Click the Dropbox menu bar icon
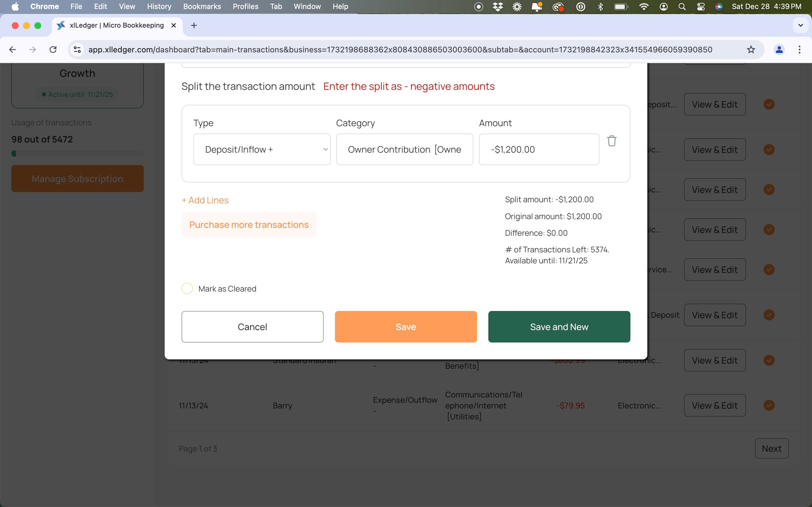The height and width of the screenshot is (507, 812). click(x=498, y=7)
